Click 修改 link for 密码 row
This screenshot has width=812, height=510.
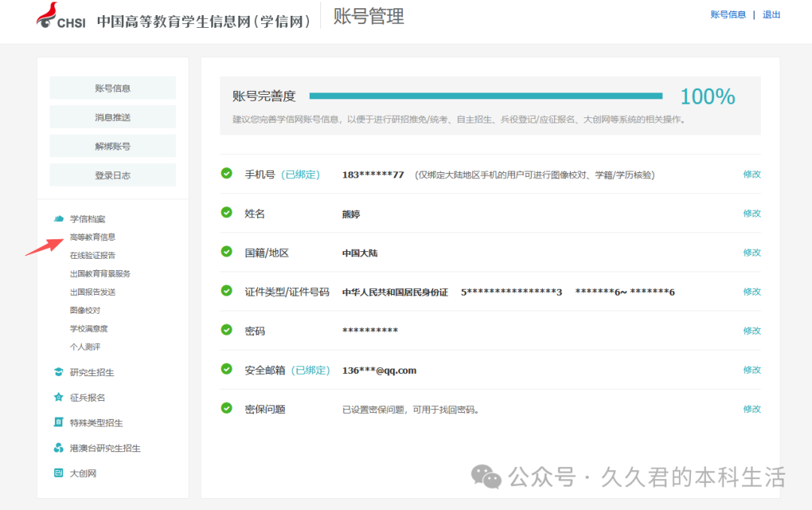[x=752, y=331]
